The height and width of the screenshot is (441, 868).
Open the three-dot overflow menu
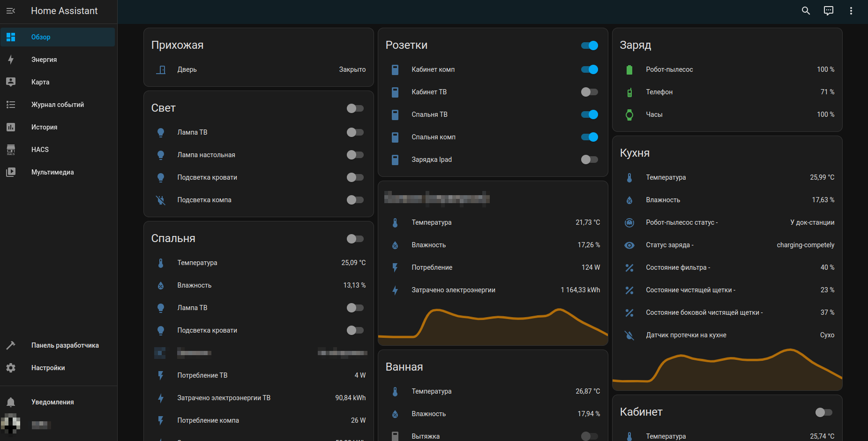(x=851, y=11)
